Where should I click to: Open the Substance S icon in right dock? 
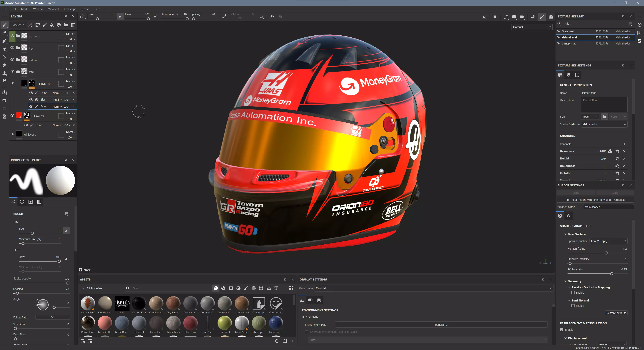click(639, 41)
